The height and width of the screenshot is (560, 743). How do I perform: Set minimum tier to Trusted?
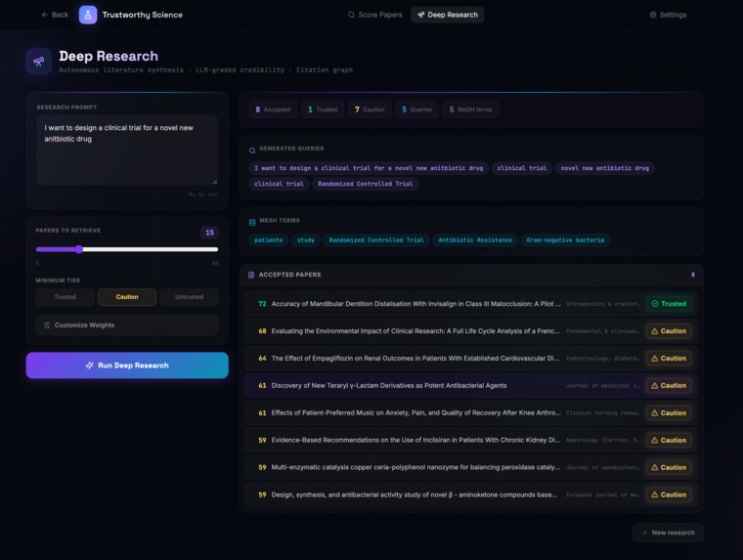pos(65,297)
